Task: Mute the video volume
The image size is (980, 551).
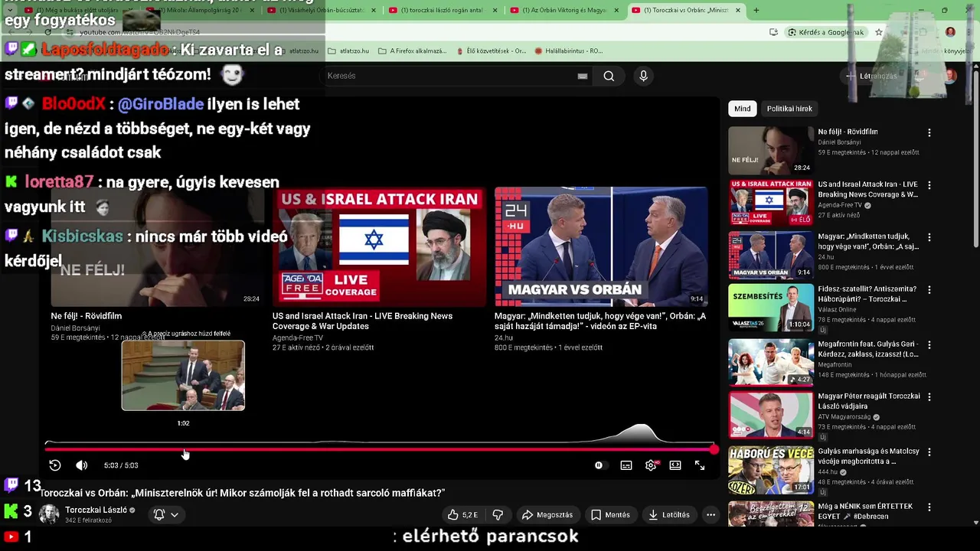Action: coord(82,465)
